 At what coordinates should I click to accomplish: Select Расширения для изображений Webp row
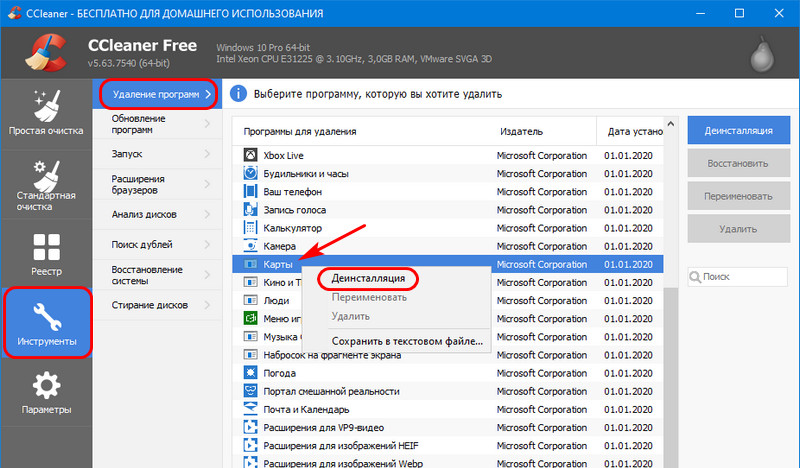coord(448,462)
